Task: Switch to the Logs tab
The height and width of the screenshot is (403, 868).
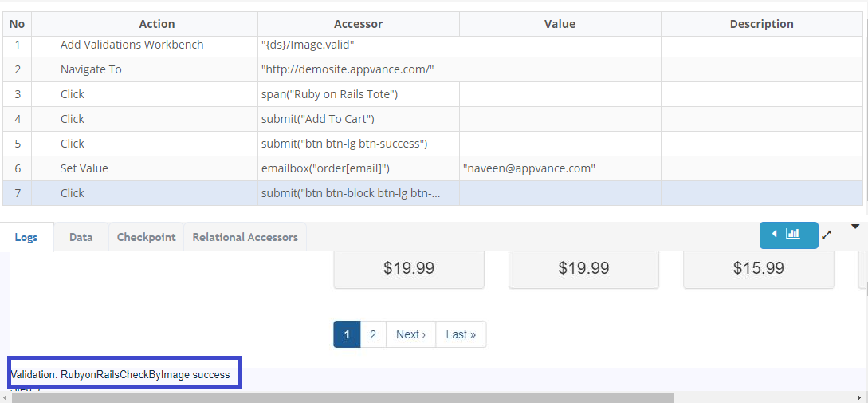Action: [x=26, y=237]
